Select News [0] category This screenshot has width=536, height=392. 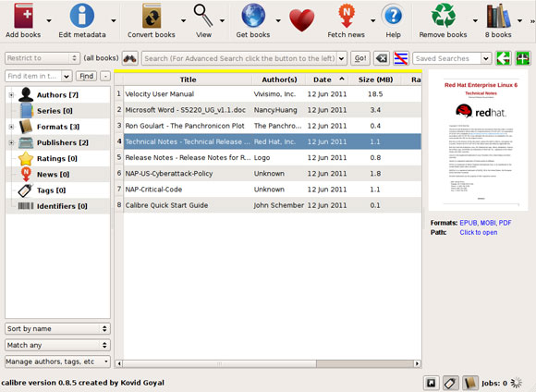point(53,175)
